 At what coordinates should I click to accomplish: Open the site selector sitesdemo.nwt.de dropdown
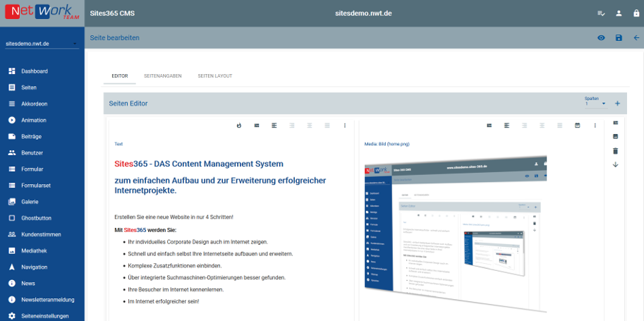click(42, 44)
